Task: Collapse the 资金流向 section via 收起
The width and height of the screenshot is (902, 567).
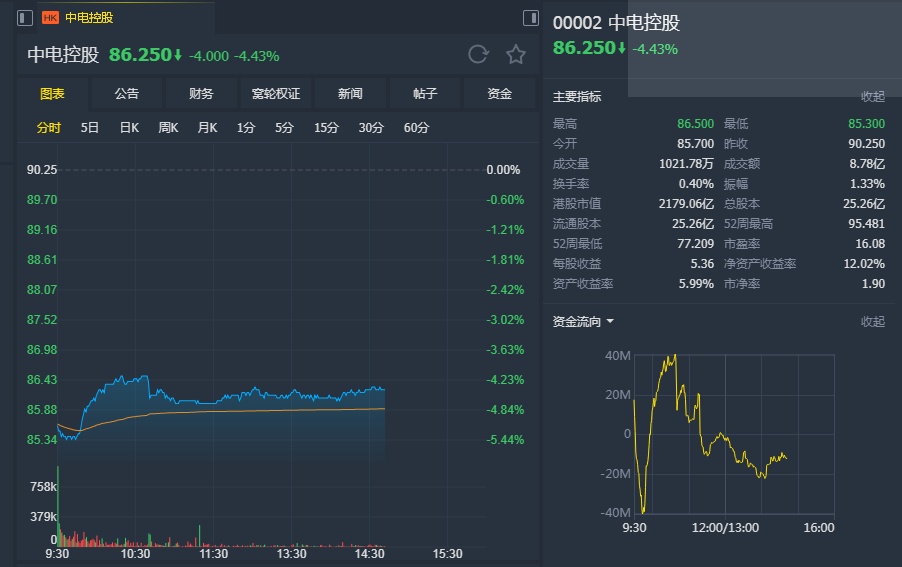Action: 873,322
